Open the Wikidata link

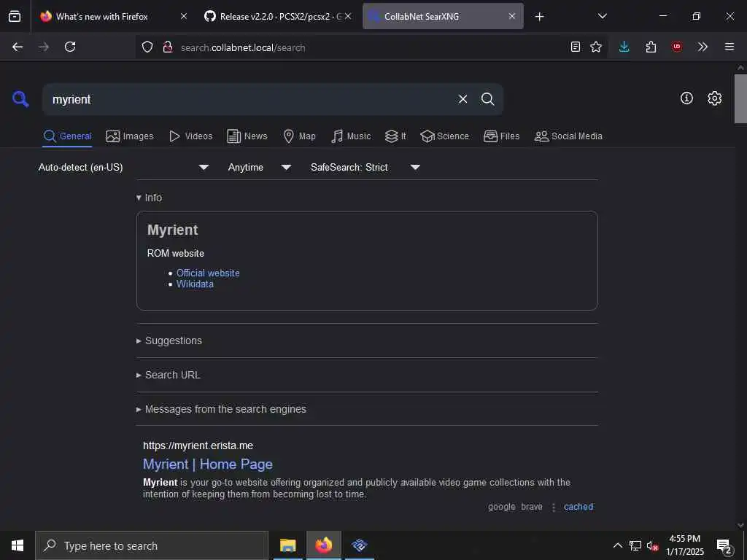tap(195, 284)
